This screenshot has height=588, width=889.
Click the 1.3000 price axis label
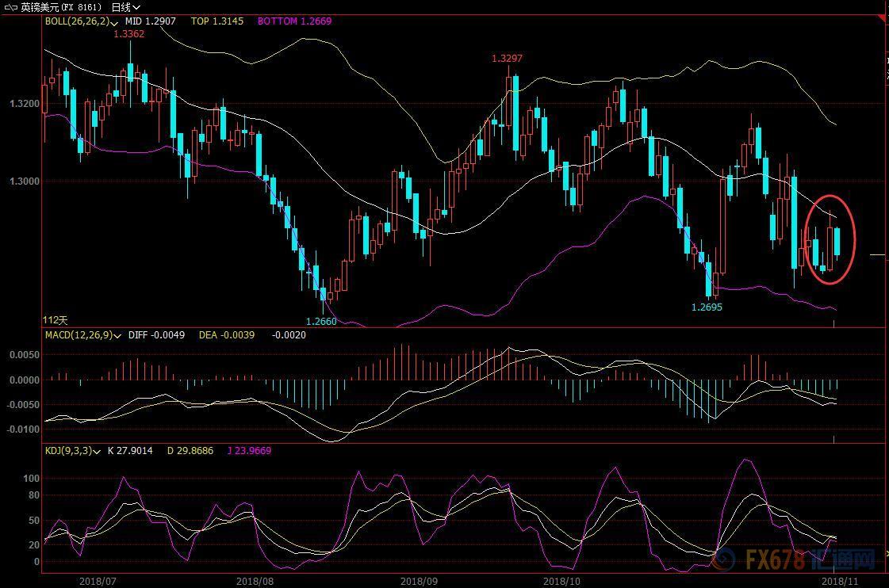(25, 181)
